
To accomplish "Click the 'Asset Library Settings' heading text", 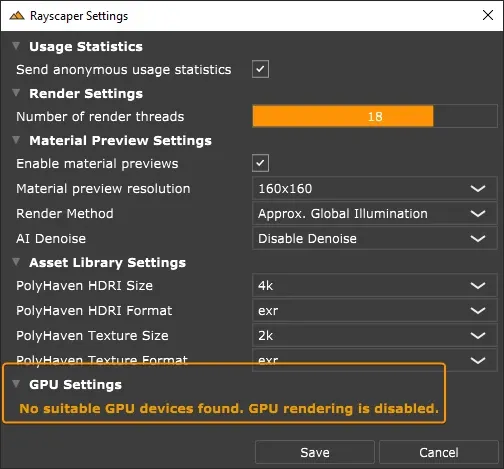I will click(x=107, y=263).
